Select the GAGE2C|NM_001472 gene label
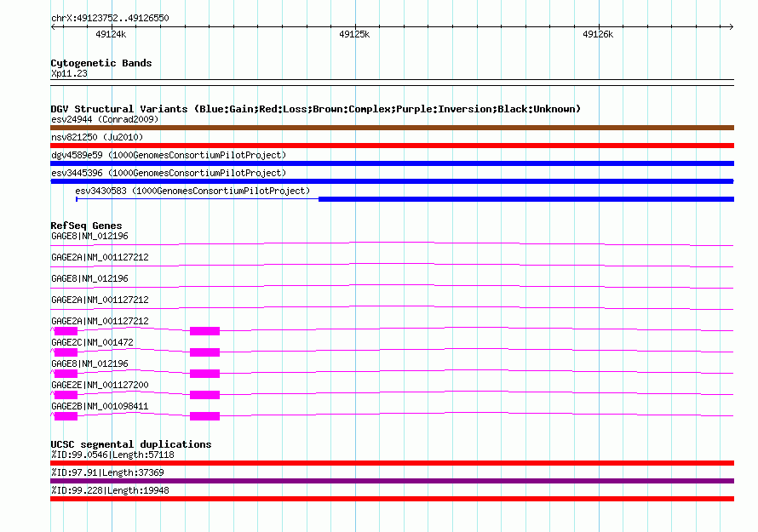 (92, 342)
